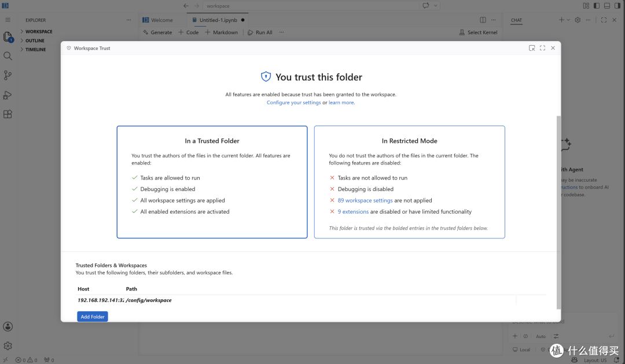Open the chat configure tools sliders icon
The width and height of the screenshot is (625, 364).
[x=556, y=336]
